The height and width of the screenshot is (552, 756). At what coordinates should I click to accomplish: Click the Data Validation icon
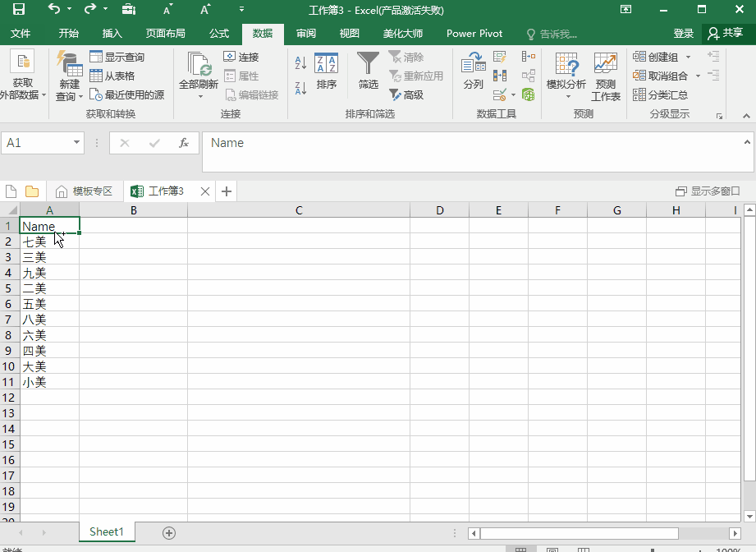(x=500, y=94)
